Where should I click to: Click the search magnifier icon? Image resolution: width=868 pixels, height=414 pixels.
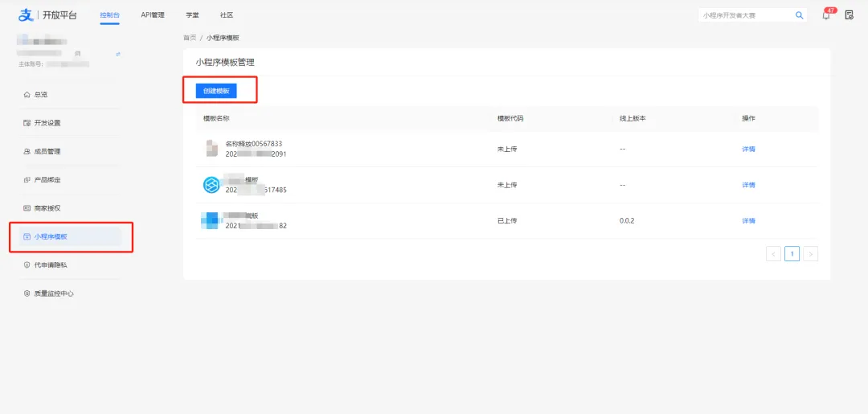click(x=799, y=15)
